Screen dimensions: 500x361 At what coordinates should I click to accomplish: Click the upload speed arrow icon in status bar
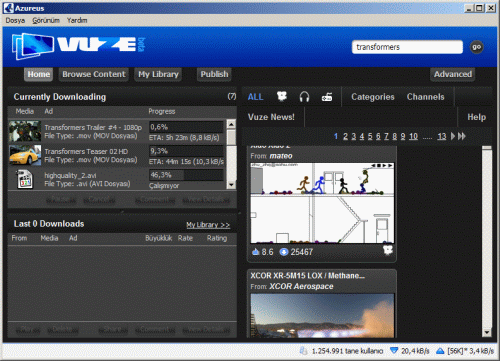coord(440,351)
